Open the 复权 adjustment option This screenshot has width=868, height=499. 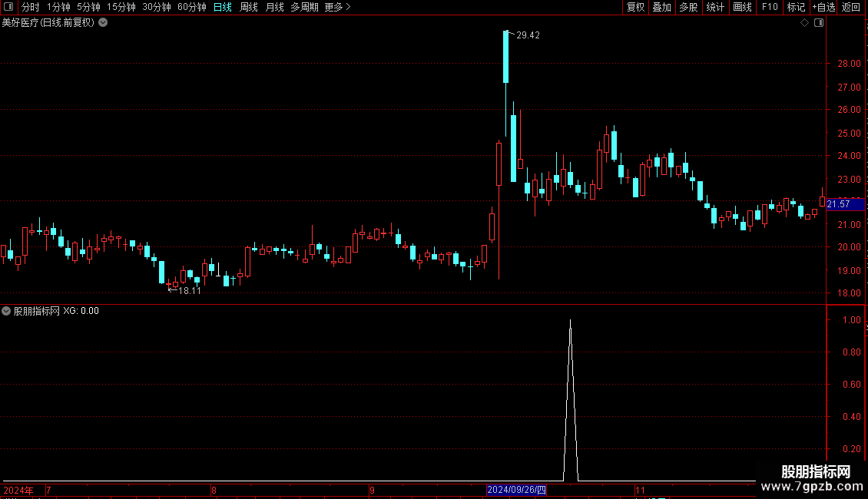pos(635,7)
